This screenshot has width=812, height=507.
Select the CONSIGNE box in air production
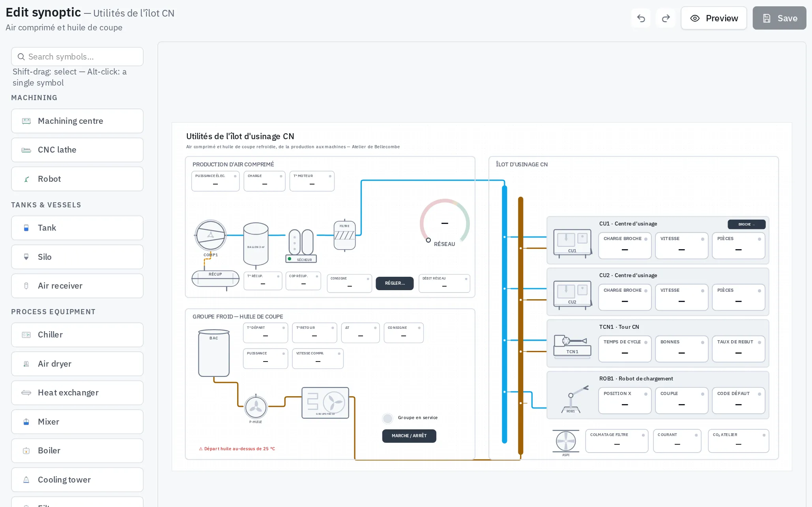pyautogui.click(x=350, y=283)
